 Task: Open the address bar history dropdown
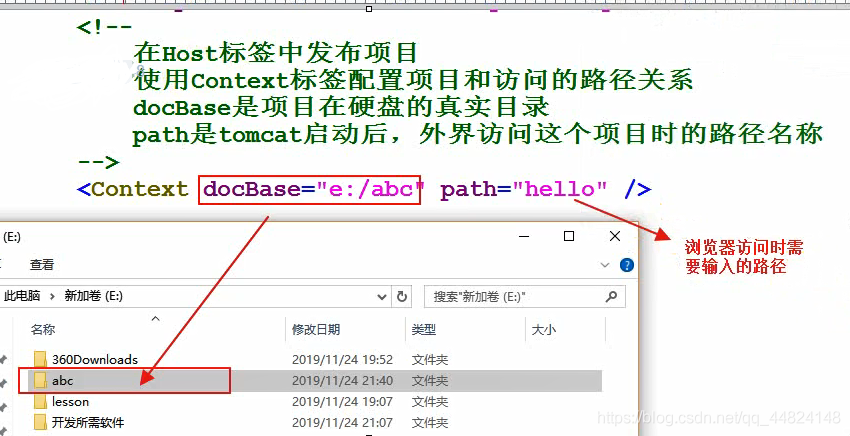(x=382, y=297)
